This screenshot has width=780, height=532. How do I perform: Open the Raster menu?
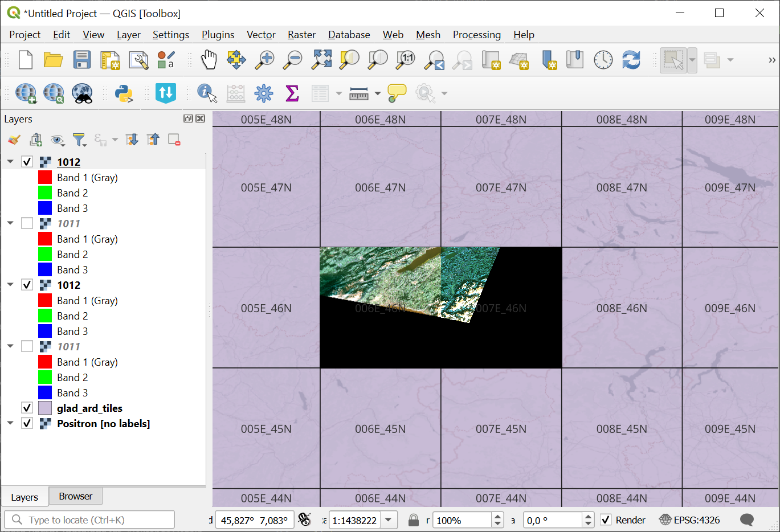(x=301, y=35)
